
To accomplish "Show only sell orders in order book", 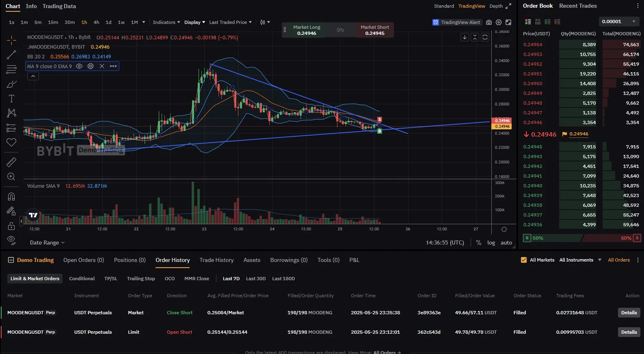I will pyautogui.click(x=557, y=21).
